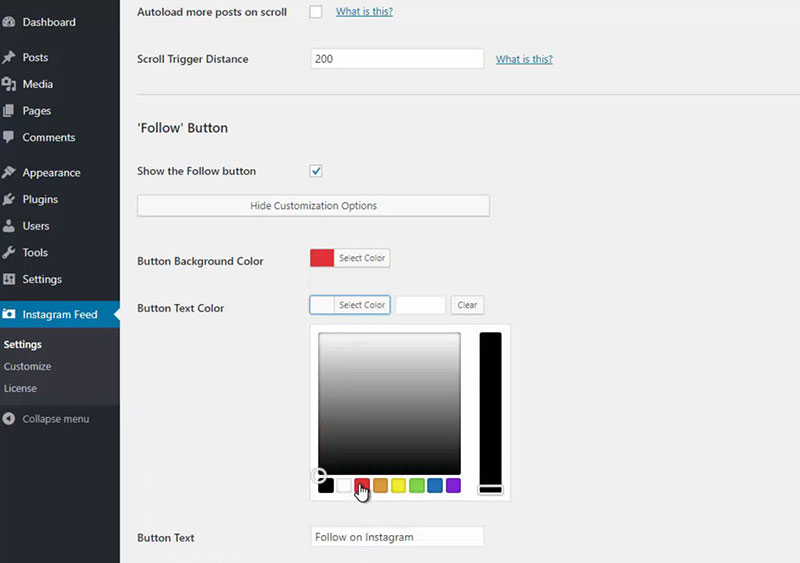Viewport: 800px width, 563px height.
Task: Open the Customize submenu item
Action: [27, 366]
